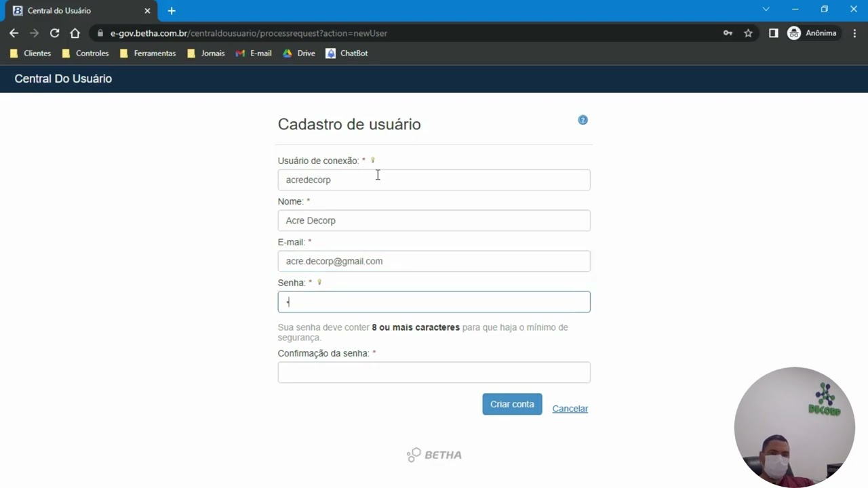Open the E-mail bookmark
This screenshot has height=488, width=868.
(x=254, y=54)
